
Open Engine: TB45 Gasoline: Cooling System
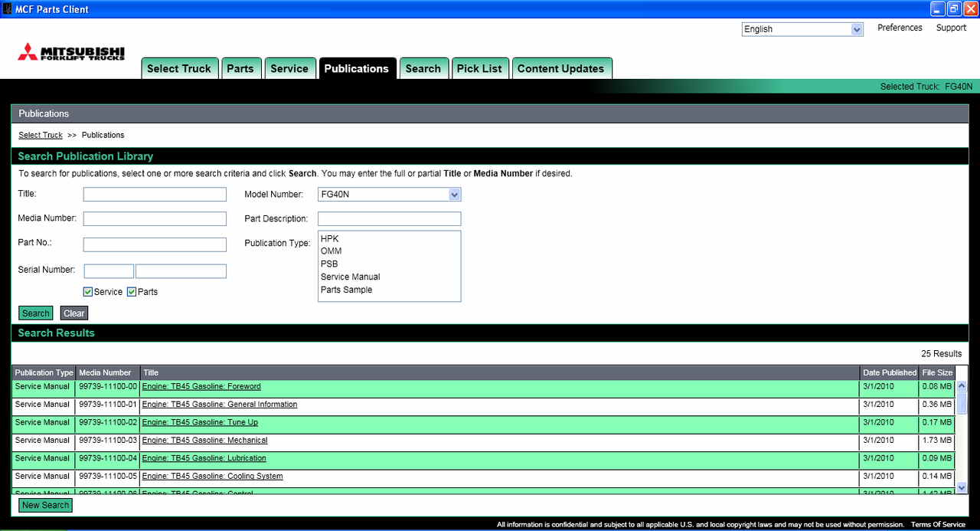[212, 477]
